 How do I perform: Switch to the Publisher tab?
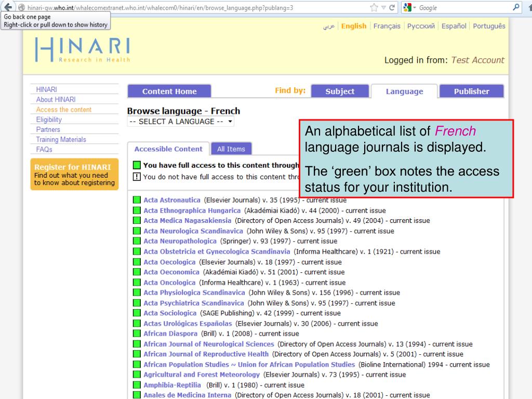[x=472, y=91]
